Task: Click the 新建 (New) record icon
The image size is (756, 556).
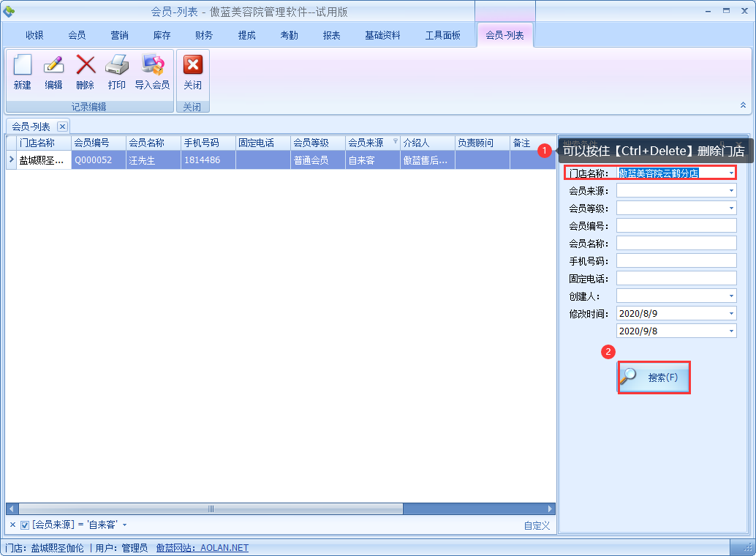Action: click(x=22, y=66)
